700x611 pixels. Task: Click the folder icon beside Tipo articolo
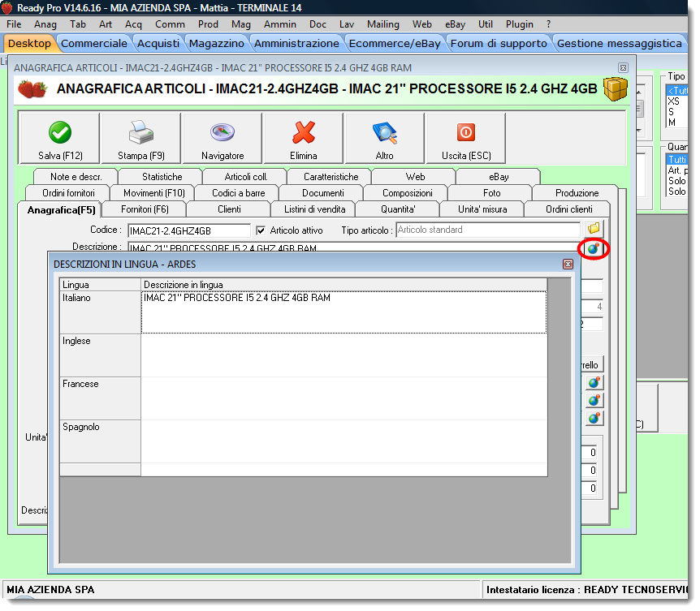coord(594,230)
